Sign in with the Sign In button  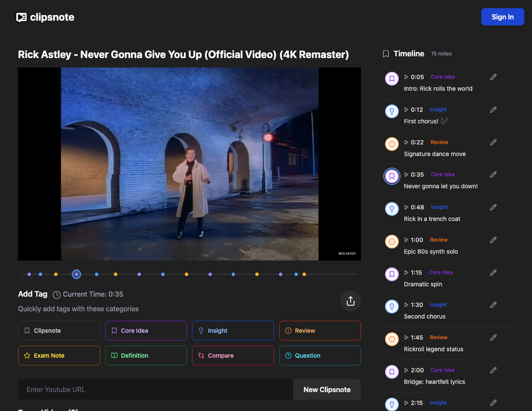pyautogui.click(x=503, y=17)
